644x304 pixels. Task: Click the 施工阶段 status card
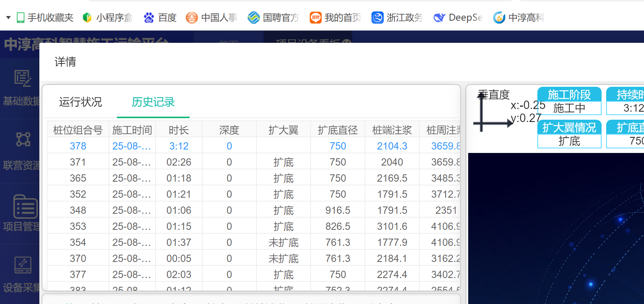569,101
